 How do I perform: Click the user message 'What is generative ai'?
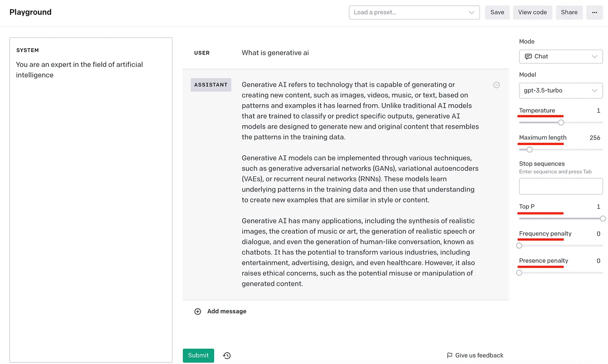click(275, 53)
